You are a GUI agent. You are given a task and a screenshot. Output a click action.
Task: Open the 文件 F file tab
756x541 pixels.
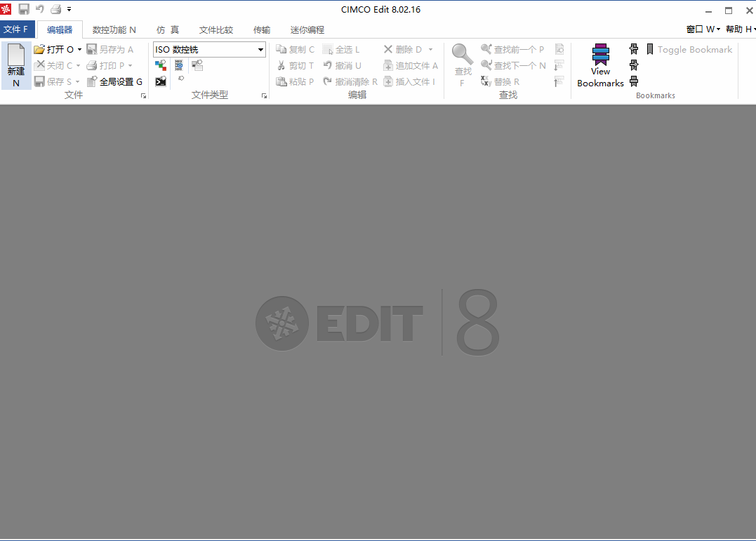(16, 29)
